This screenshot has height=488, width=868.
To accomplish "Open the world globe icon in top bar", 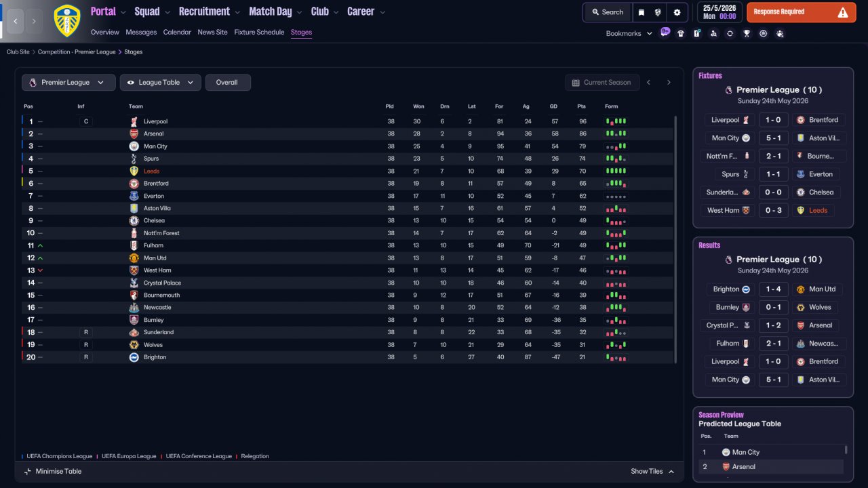I will (x=658, y=12).
